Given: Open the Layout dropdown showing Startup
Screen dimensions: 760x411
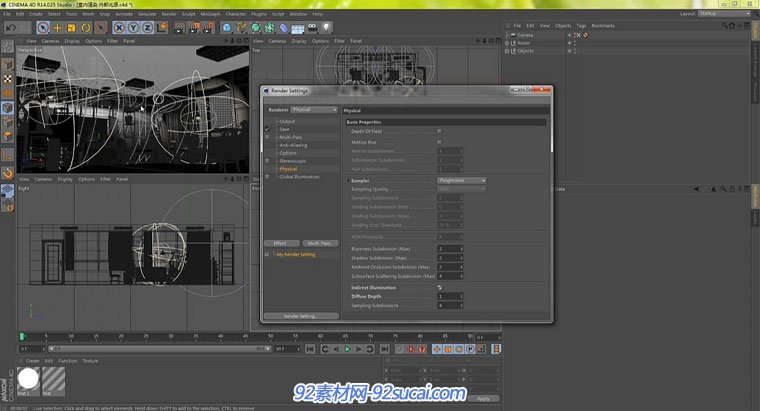Looking at the screenshot, I should point(724,14).
